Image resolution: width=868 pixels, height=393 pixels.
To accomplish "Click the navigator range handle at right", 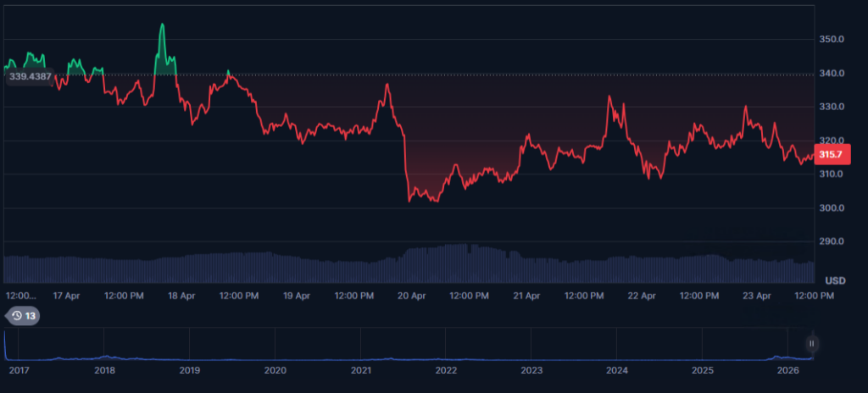I will click(x=811, y=343).
